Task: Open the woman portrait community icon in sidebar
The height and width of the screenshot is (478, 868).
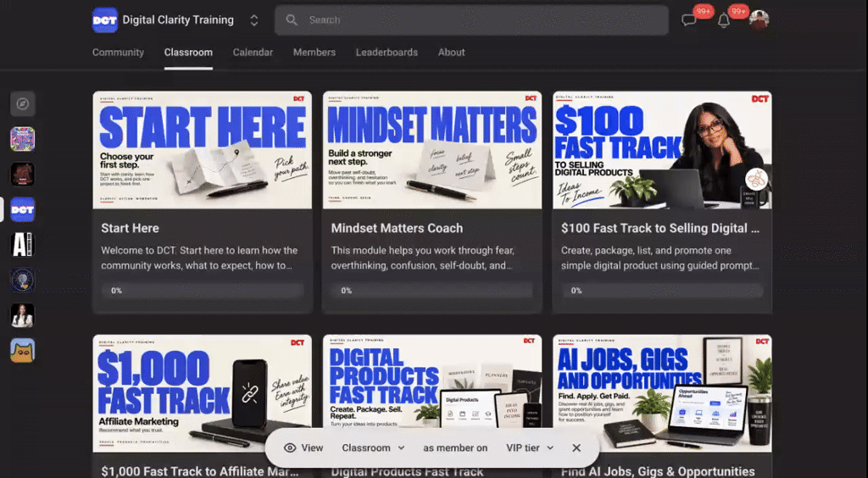Action: click(x=23, y=315)
